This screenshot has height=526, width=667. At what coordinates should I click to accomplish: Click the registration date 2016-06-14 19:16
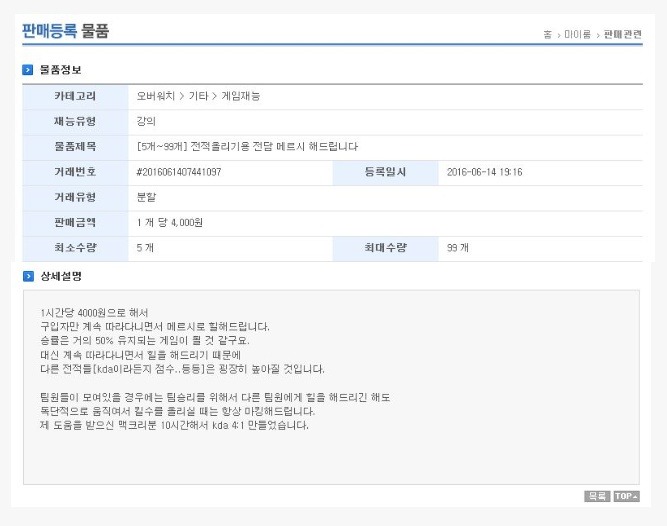485,172
